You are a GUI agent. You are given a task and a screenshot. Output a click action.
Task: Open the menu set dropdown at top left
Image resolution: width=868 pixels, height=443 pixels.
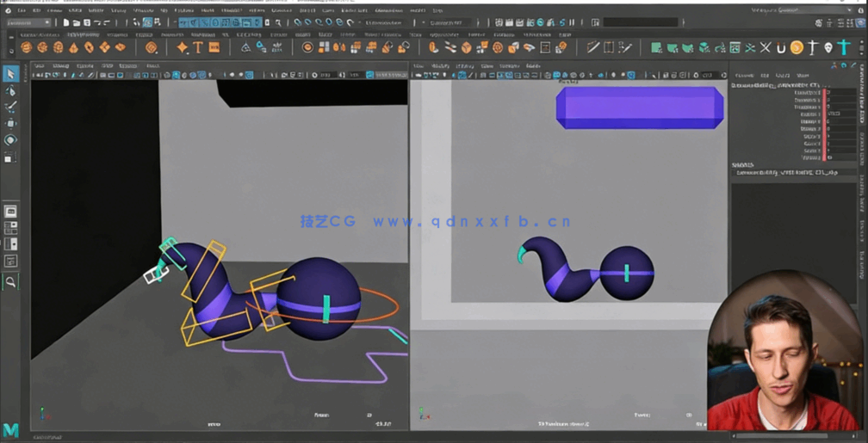(x=26, y=23)
